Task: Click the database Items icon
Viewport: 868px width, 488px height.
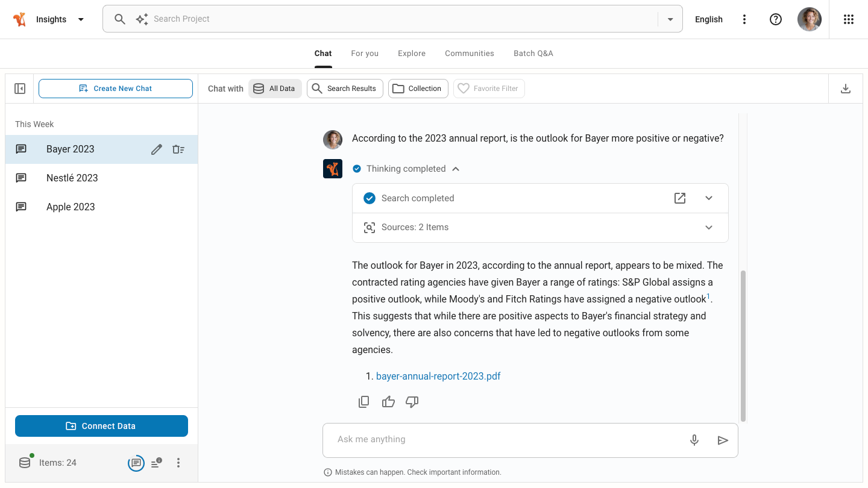Action: click(x=25, y=463)
